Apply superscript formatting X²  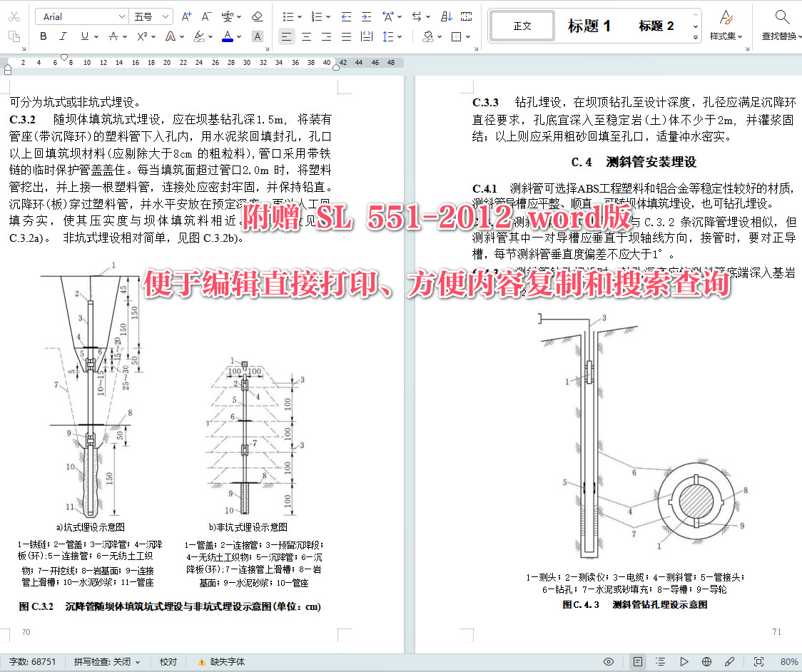[141, 36]
